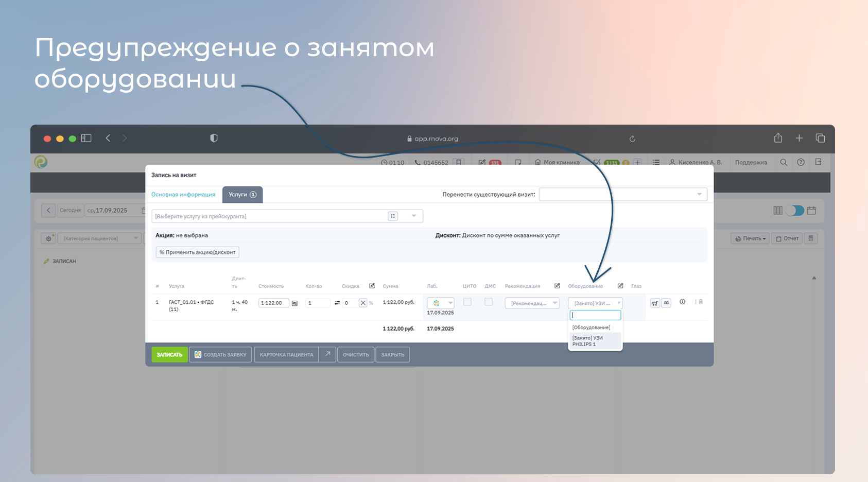Viewport: 868px width, 482px height.
Task: Click the green ЗАПИСАТЬ button
Action: coord(169,354)
